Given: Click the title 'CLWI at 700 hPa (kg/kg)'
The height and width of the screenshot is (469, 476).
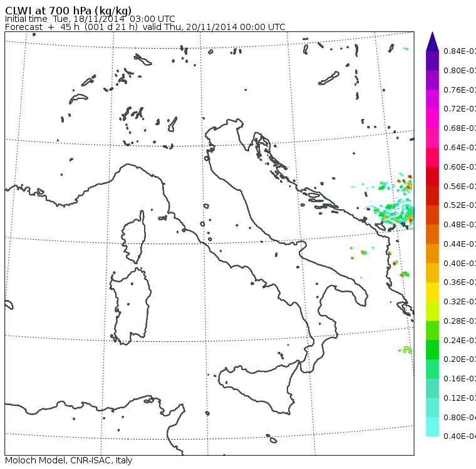Looking at the screenshot, I should (x=68, y=11).
